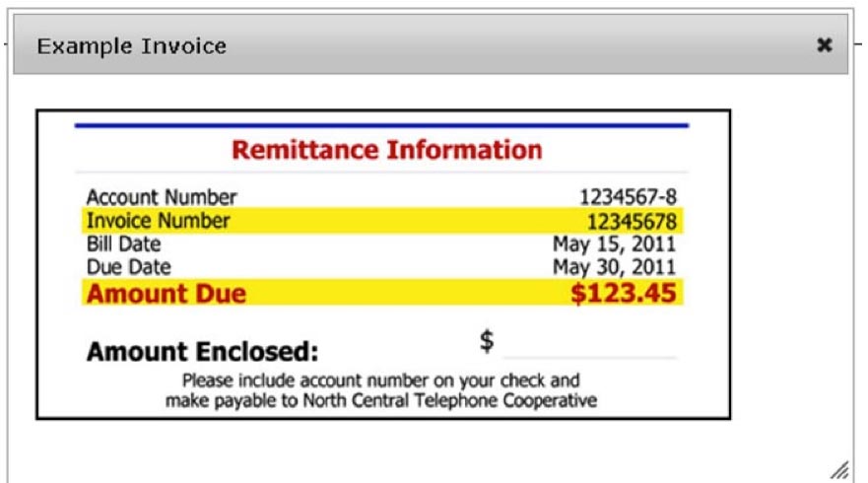Click the Amount Enclosed label
Viewport: 868px width, 483px height.
pos(203,352)
